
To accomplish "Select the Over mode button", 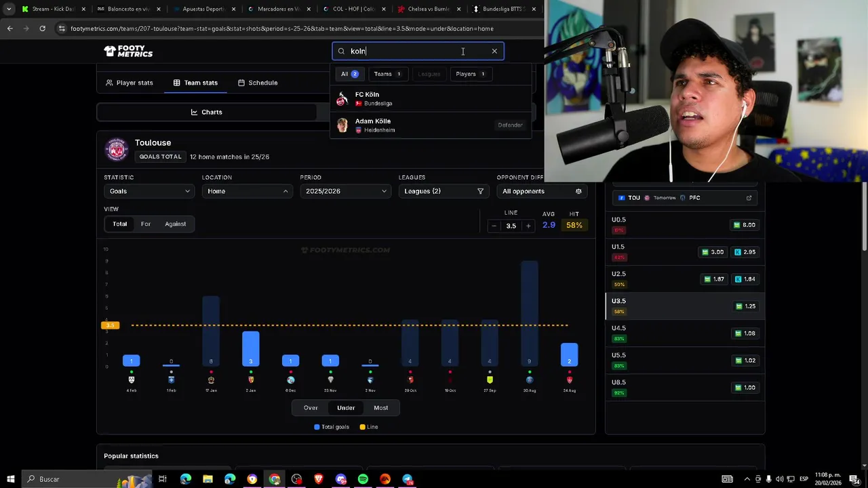I will 311,407.
